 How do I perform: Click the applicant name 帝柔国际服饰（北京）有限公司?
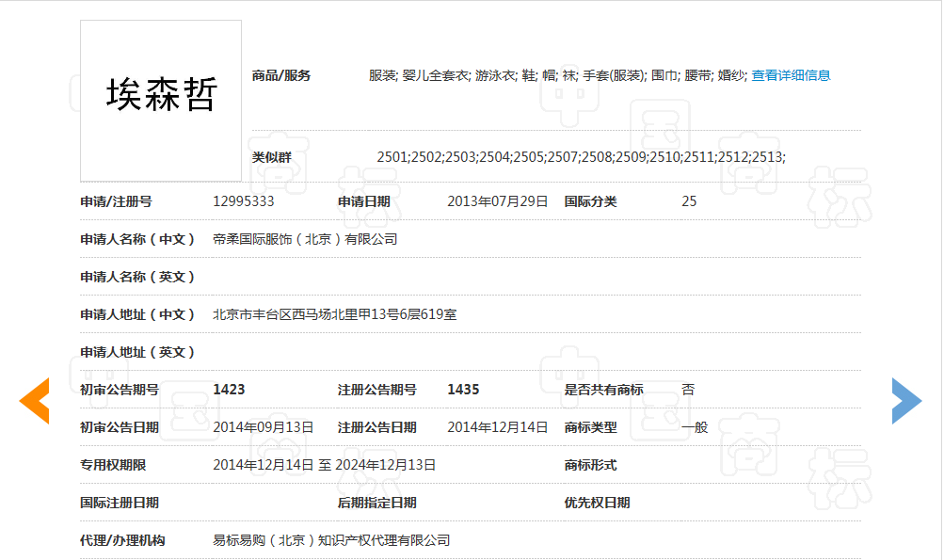(305, 239)
